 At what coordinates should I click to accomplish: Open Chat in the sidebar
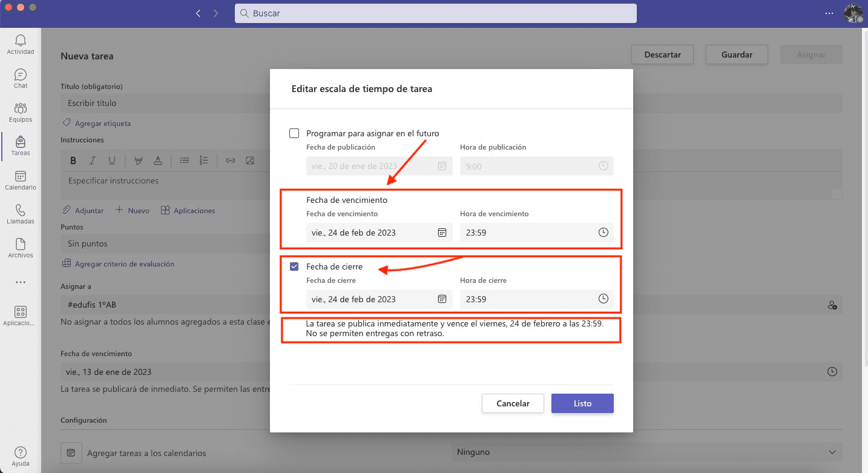tap(21, 79)
